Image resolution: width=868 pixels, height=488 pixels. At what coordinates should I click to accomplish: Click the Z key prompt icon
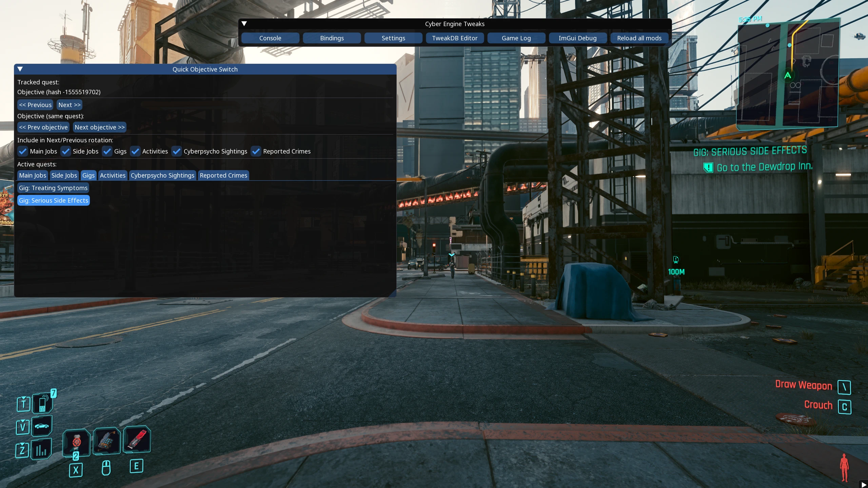[22, 450]
